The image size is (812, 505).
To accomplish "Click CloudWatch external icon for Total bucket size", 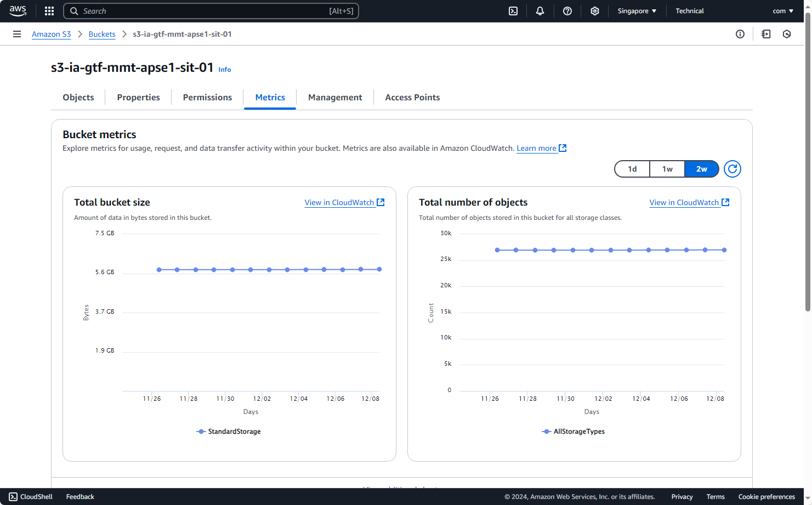I will click(381, 202).
